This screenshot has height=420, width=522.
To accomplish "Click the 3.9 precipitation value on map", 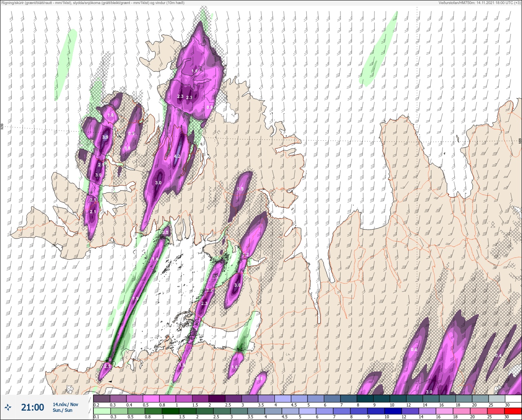I will pos(105,137).
